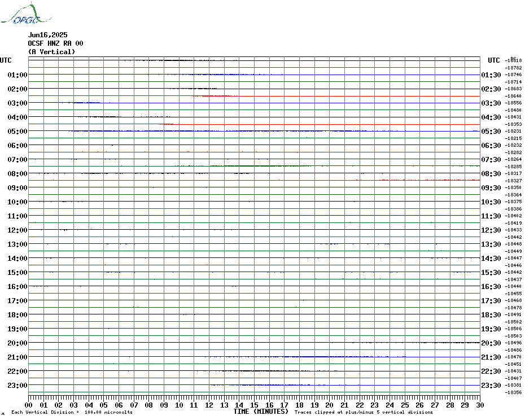Click the DC offset value '-18327'

(513, 181)
